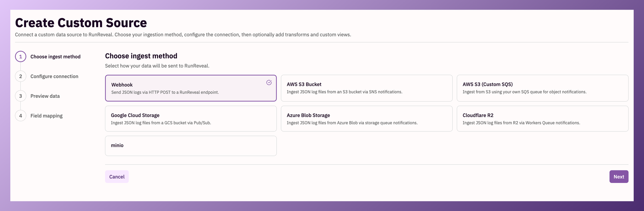Click 'Select how your data will be sent' text

click(x=157, y=66)
